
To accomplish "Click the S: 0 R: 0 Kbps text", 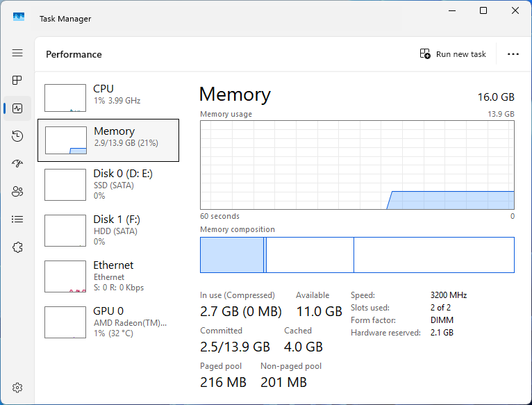I will coord(119,288).
